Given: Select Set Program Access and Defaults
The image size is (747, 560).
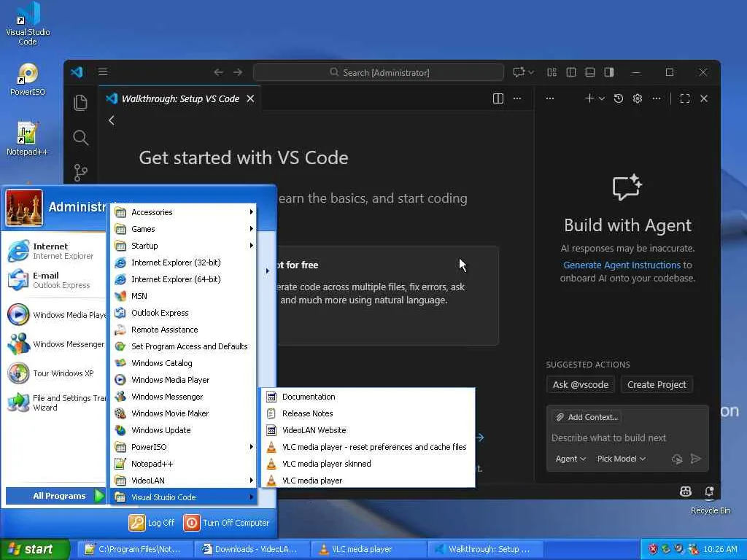Looking at the screenshot, I should pyautogui.click(x=183, y=346).
